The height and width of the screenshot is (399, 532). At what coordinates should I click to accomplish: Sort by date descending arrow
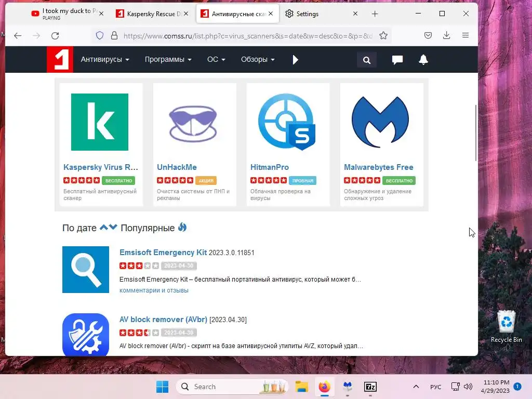pos(113,227)
